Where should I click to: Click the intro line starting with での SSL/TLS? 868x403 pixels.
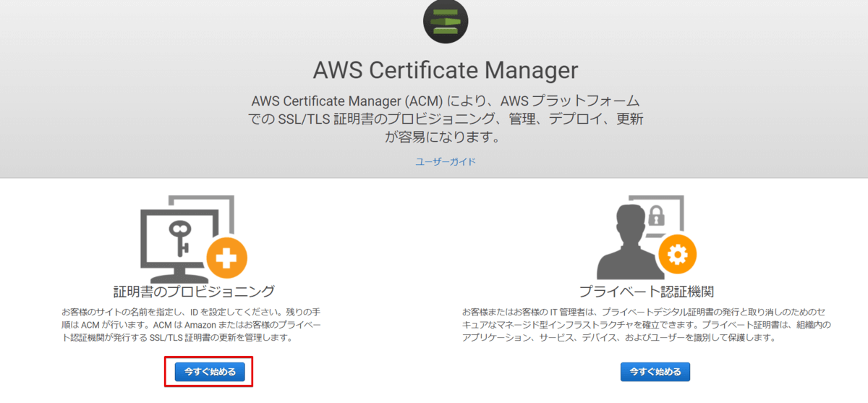coord(446,119)
